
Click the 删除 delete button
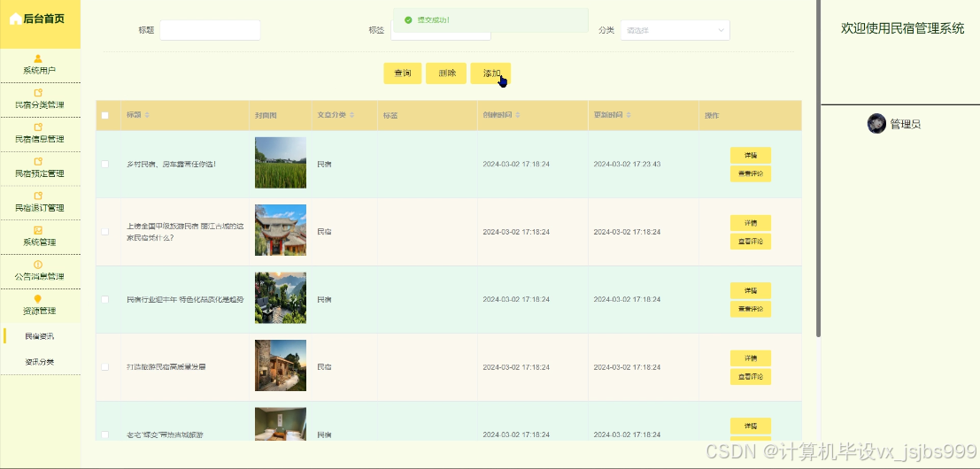click(446, 73)
